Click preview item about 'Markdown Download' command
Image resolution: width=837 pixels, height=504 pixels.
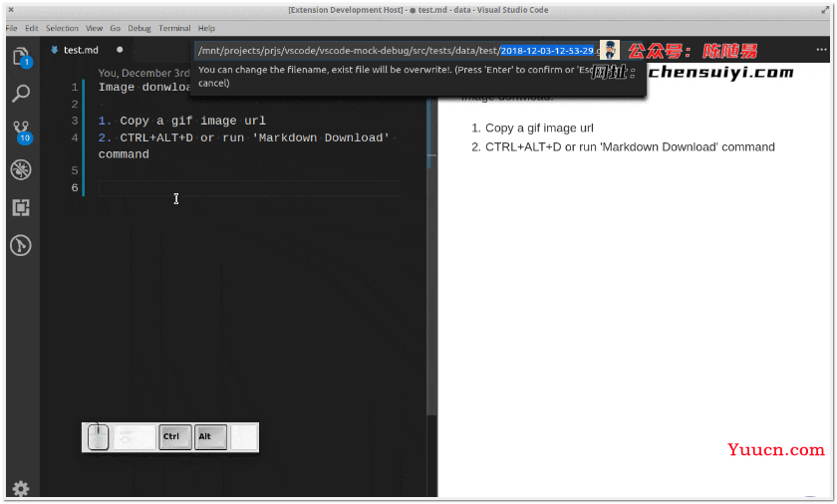630,147
